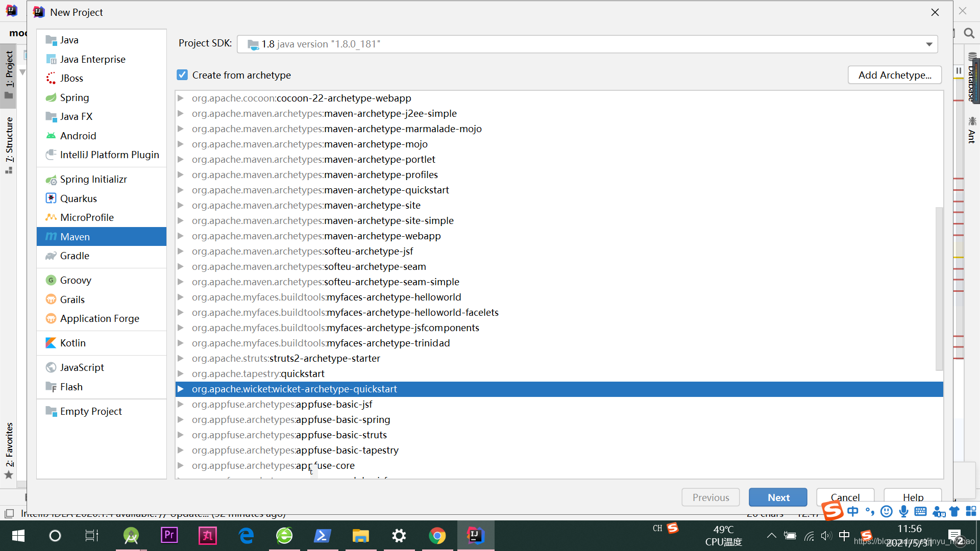Expand wicket-archetype-quickstart node
Viewport: 980px width, 551px height.
click(x=181, y=389)
